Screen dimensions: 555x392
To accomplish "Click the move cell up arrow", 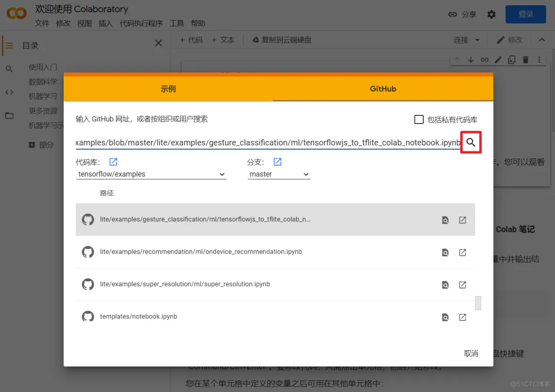I will (x=457, y=60).
